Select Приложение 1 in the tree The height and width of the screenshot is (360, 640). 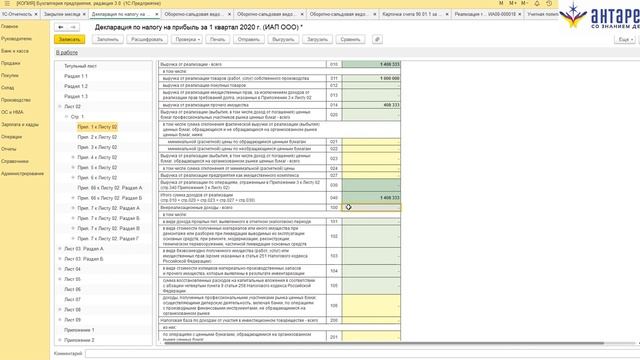click(x=79, y=330)
